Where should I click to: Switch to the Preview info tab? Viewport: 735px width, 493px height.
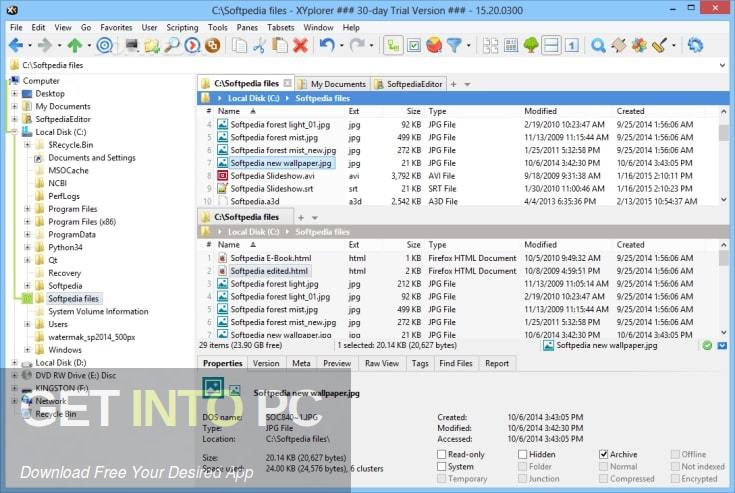[x=337, y=363]
